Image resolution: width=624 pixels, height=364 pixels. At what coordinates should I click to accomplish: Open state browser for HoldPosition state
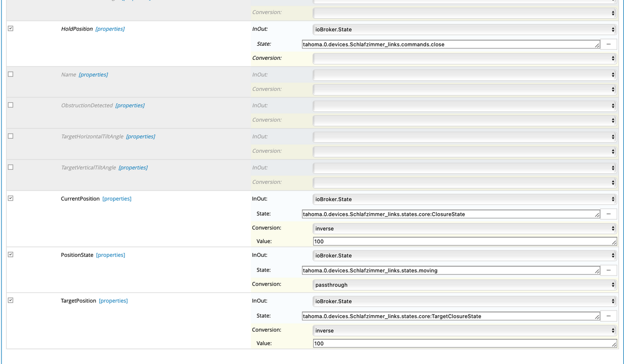pyautogui.click(x=607, y=44)
